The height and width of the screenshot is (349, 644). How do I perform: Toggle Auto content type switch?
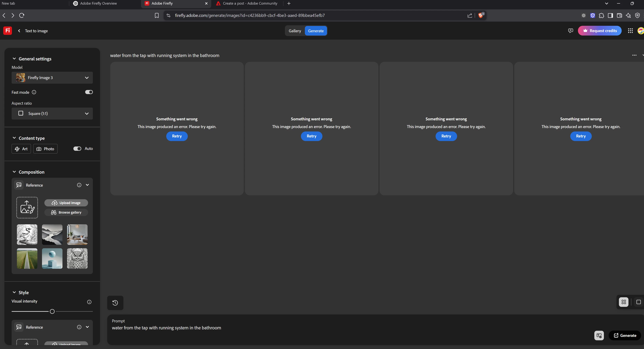77,149
